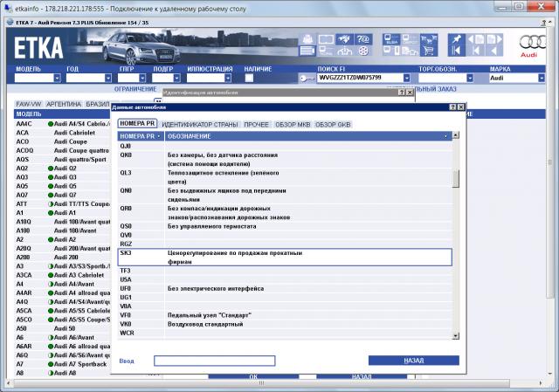559x392 pixels.
Task: Click the PR list scroll-up arrow
Action: tap(456, 135)
